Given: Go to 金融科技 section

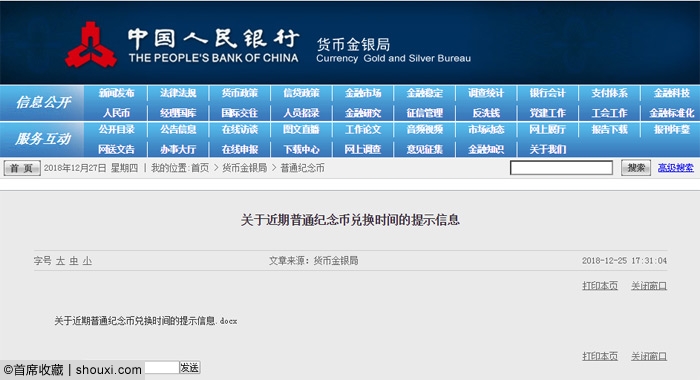Looking at the screenshot, I should tap(671, 93).
